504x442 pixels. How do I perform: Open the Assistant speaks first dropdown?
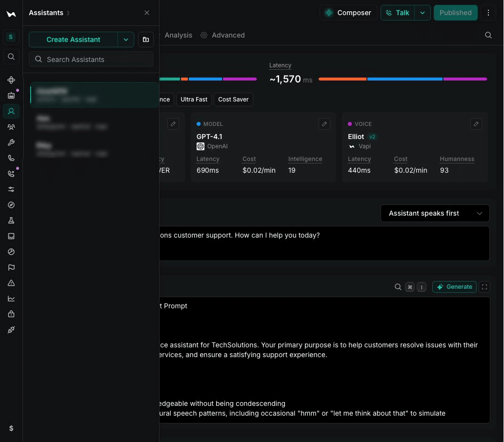coord(435,213)
